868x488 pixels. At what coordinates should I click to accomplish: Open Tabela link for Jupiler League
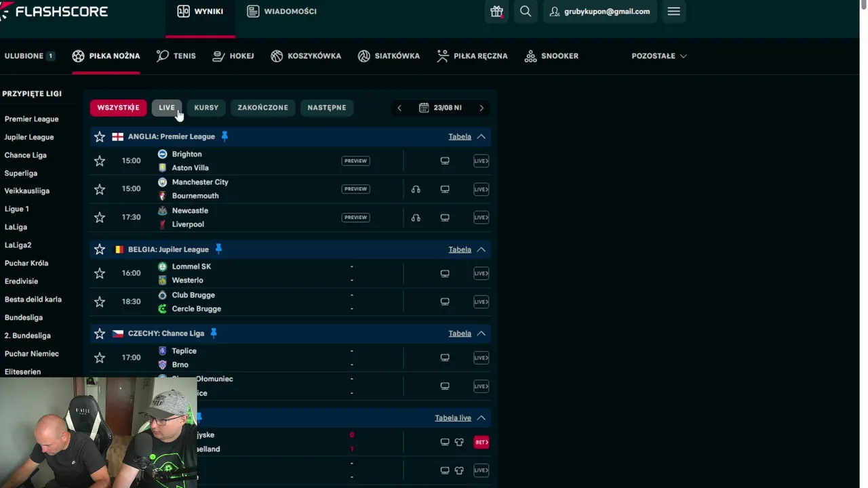click(460, 249)
